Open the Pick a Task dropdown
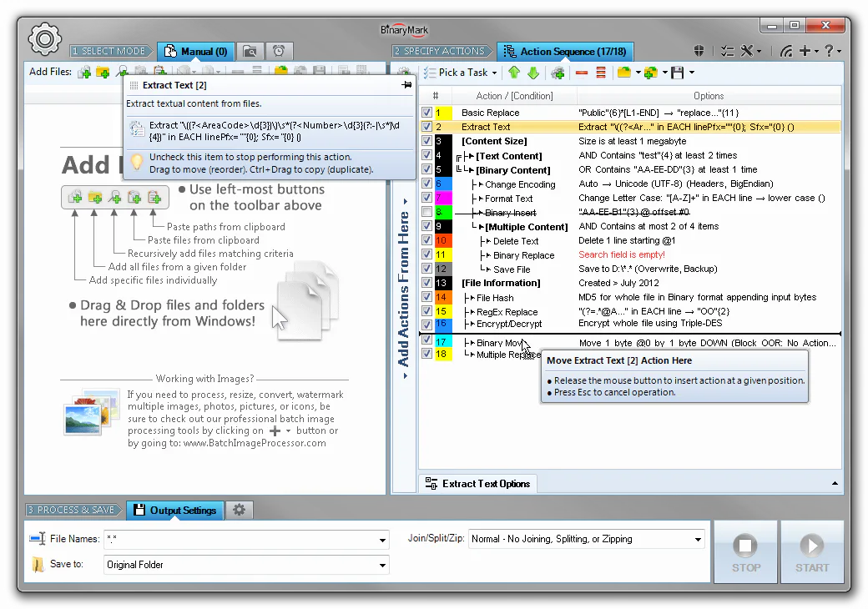The image size is (868, 609). pyautogui.click(x=461, y=73)
